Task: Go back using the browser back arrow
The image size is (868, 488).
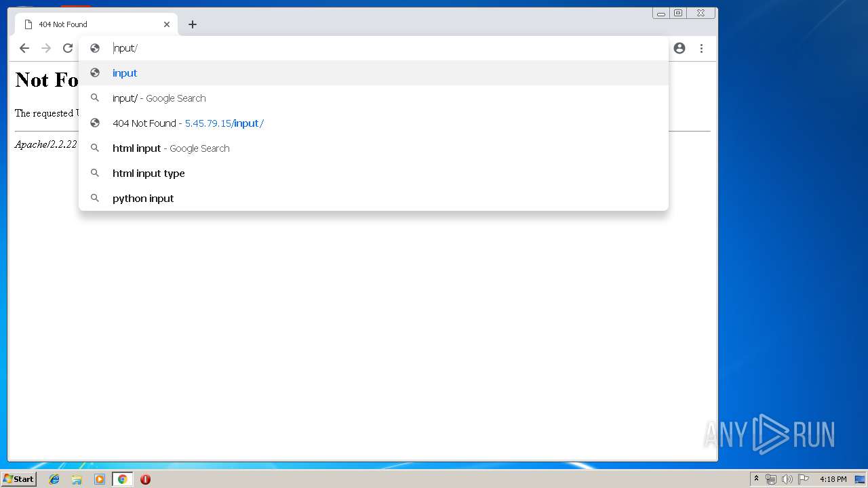Action: [x=24, y=48]
